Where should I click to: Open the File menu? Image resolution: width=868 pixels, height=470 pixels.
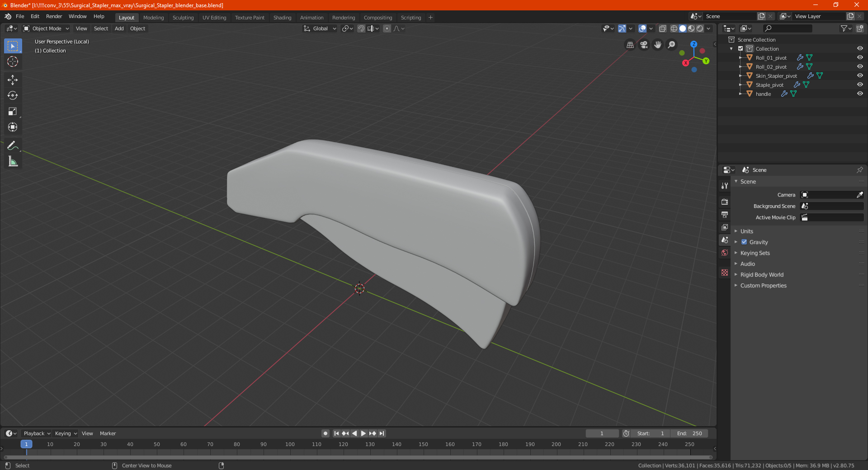point(20,16)
